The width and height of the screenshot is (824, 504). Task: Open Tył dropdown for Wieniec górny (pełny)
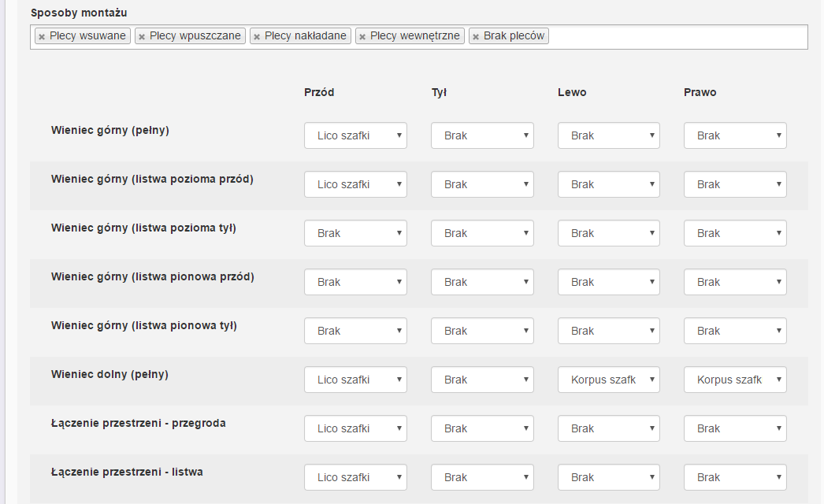click(482, 135)
